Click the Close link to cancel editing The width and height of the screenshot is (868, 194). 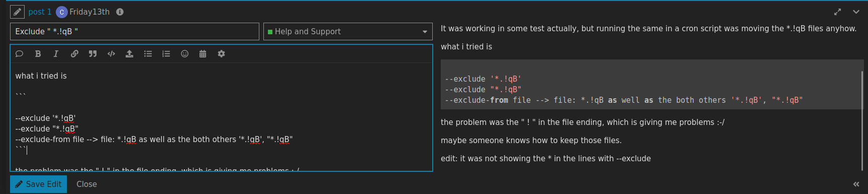[86, 184]
